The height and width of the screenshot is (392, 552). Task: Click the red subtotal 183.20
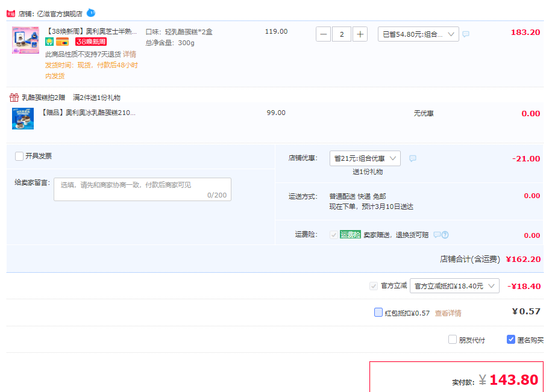(x=525, y=33)
